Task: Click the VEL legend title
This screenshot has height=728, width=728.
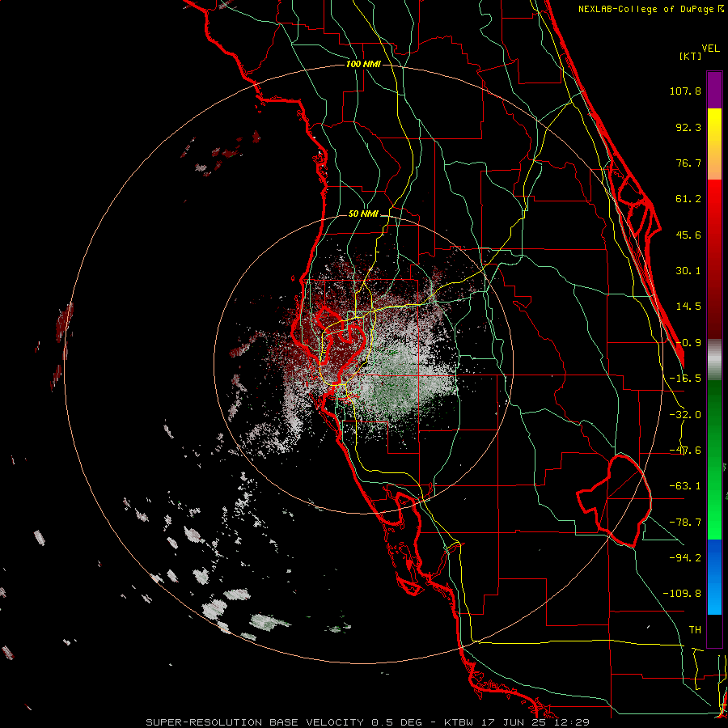Action: [x=710, y=49]
